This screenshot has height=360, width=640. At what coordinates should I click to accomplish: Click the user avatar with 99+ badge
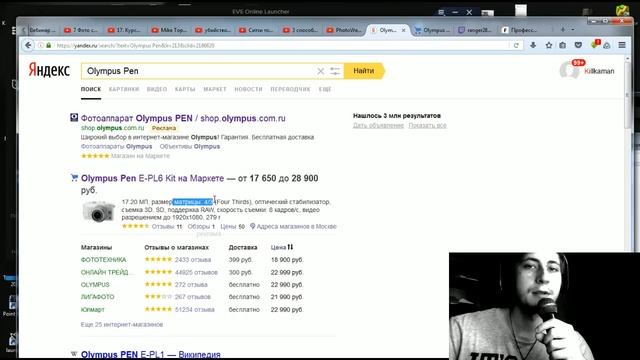tap(570, 70)
